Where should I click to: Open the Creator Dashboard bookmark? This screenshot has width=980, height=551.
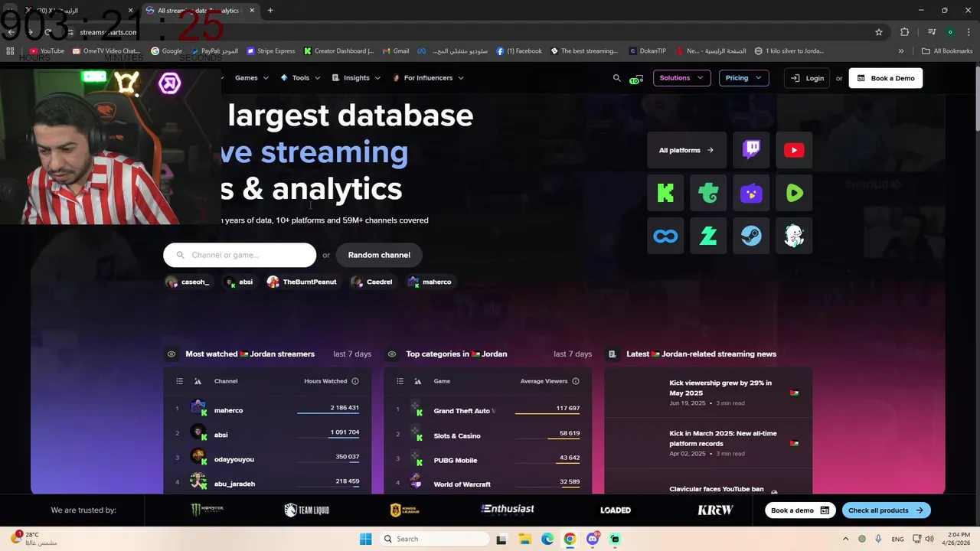pos(338,51)
